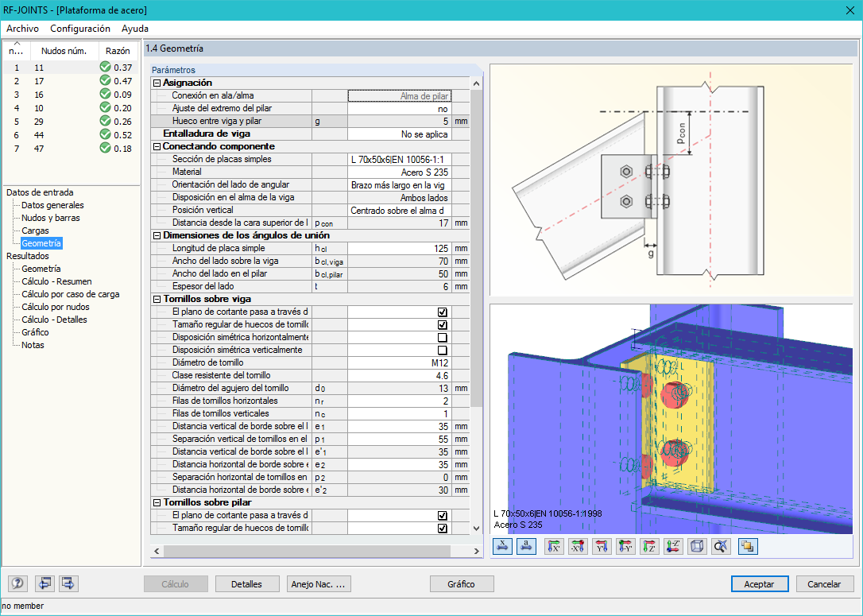Click the Aceptar button
Image resolution: width=863 pixels, height=616 pixels.
click(760, 584)
